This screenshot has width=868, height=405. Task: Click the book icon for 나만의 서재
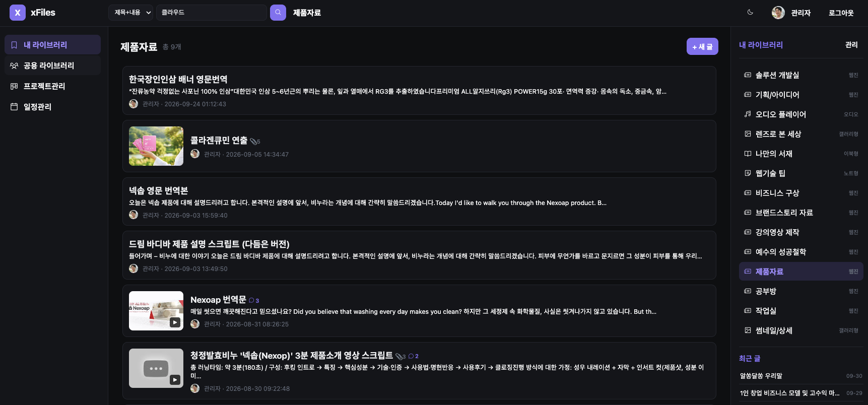pyautogui.click(x=748, y=154)
